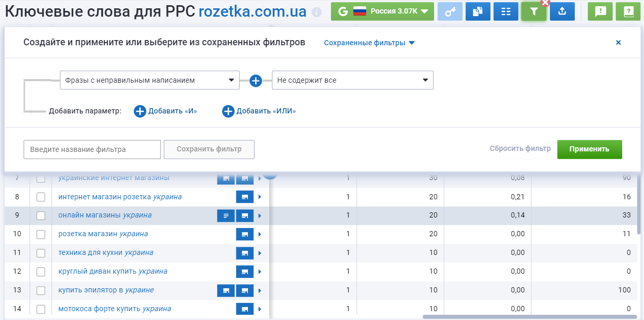Image resolution: width=644 pixels, height=320 pixels.
Task: Click the «Сохранить фильтр» button
Action: click(x=209, y=149)
